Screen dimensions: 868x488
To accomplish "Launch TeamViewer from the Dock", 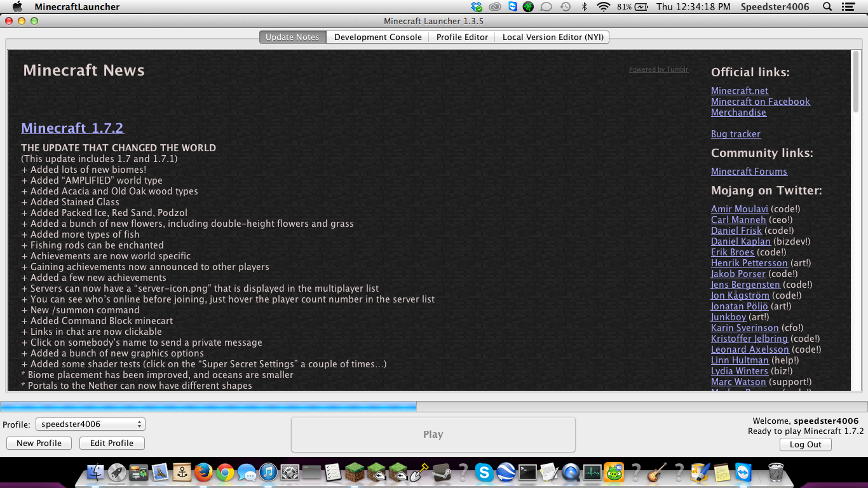I will 742,472.
